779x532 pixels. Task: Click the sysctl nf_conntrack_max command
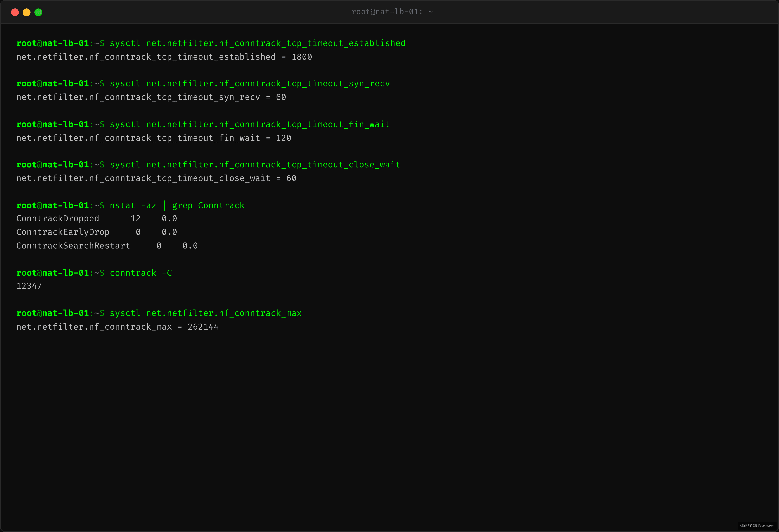(205, 313)
